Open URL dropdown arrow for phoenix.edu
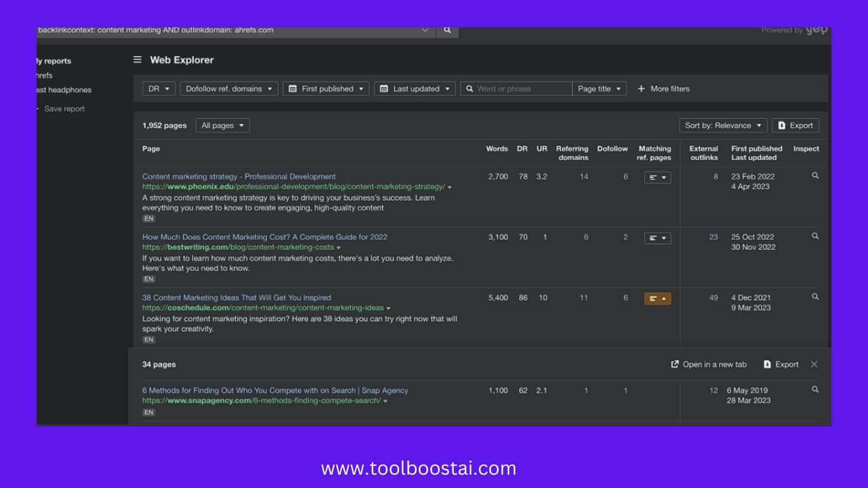868x488 pixels. coord(450,187)
